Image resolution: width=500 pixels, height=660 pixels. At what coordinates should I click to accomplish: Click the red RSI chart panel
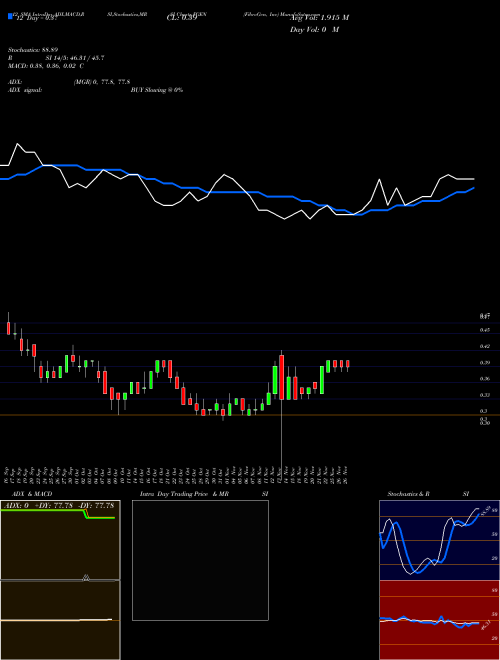(x=439, y=620)
